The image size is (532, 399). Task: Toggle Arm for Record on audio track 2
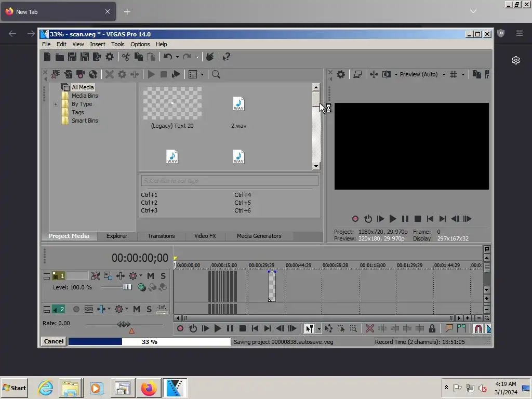[x=76, y=309]
